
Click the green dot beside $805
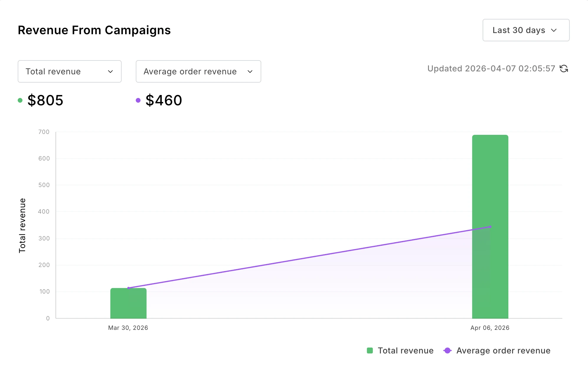19,100
